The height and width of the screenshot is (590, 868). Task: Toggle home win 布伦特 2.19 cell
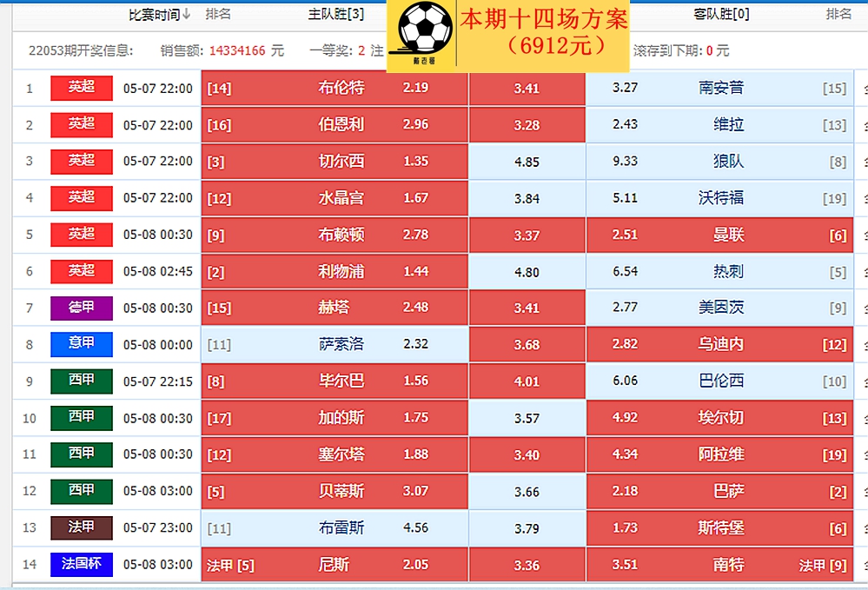[x=335, y=88]
